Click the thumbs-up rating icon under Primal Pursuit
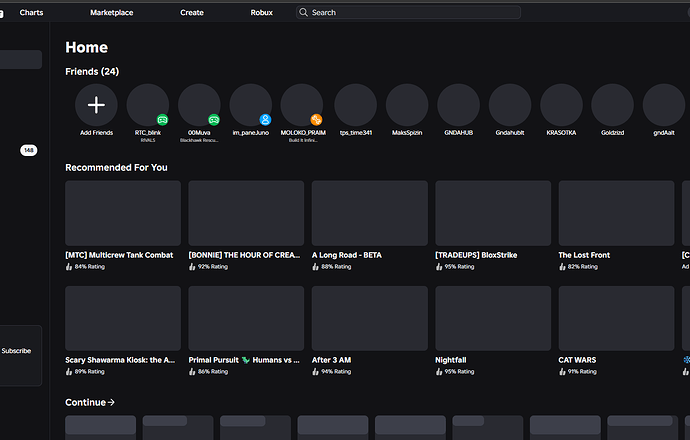 click(x=192, y=372)
